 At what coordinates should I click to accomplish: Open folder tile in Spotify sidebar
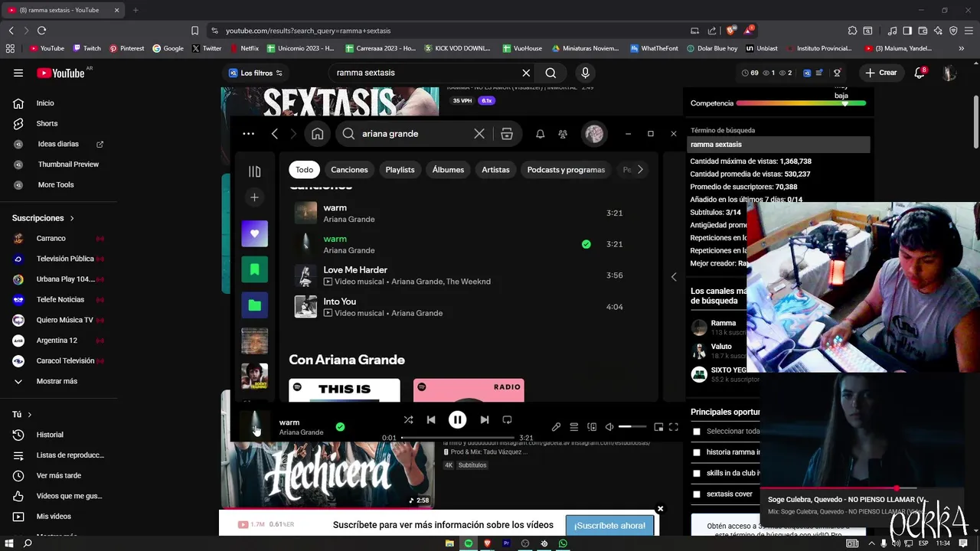[255, 305]
